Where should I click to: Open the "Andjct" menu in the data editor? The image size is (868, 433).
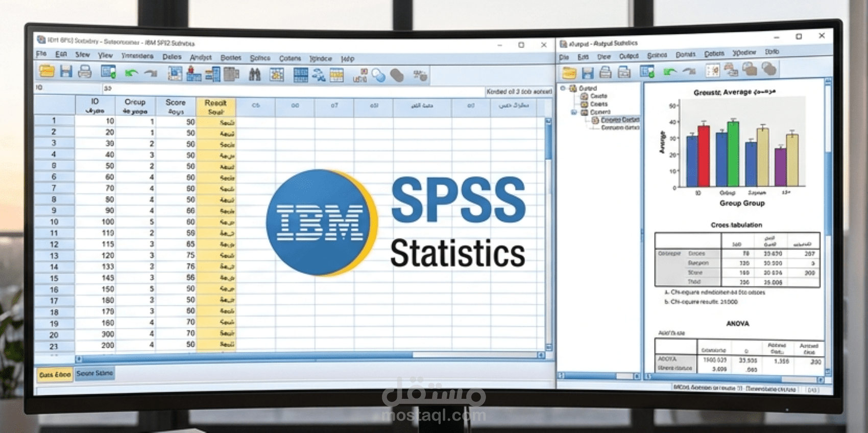[201, 57]
